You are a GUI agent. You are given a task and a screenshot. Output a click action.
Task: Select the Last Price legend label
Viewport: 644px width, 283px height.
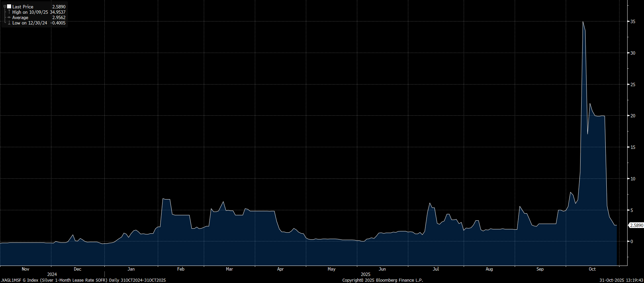coord(23,7)
